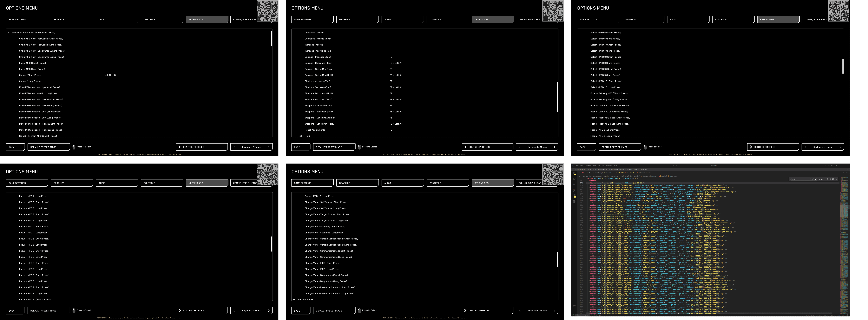Collapse Vehicles - Multi Function Displays category

coord(8,33)
